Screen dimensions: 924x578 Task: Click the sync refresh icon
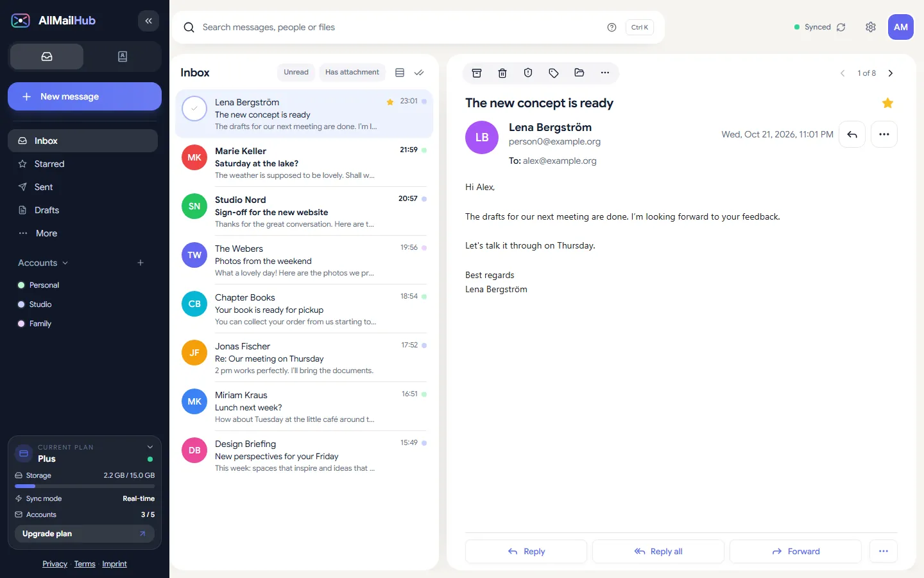pyautogui.click(x=841, y=27)
